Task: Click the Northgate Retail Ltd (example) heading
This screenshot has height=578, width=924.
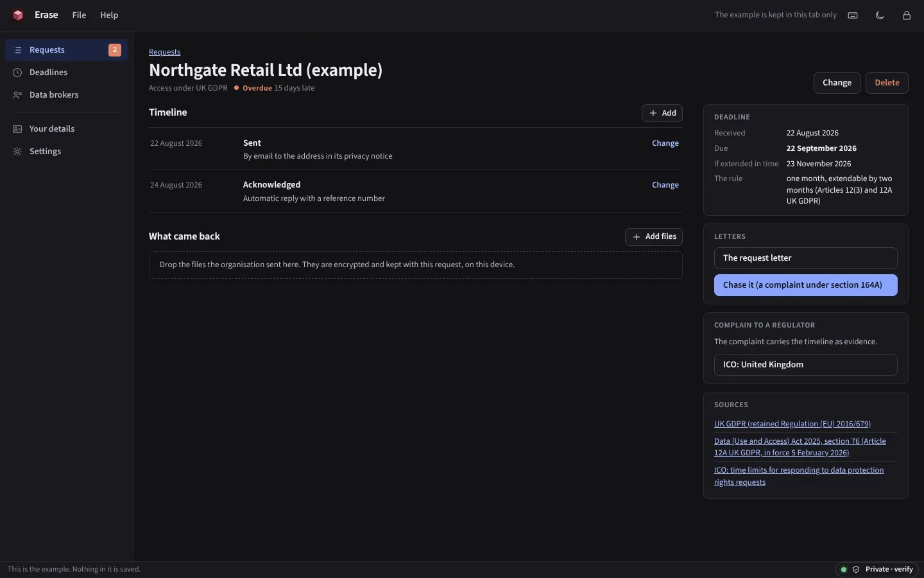Action: 266,70
